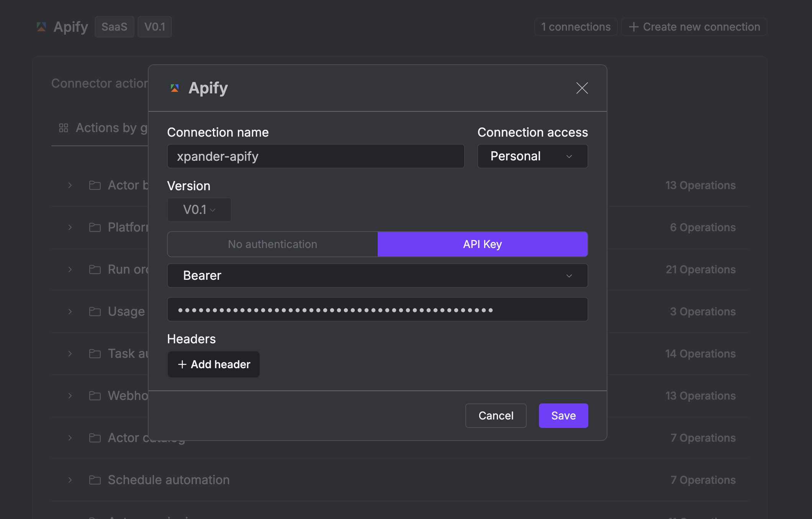Close the Apify dialog with X icon

click(x=582, y=88)
